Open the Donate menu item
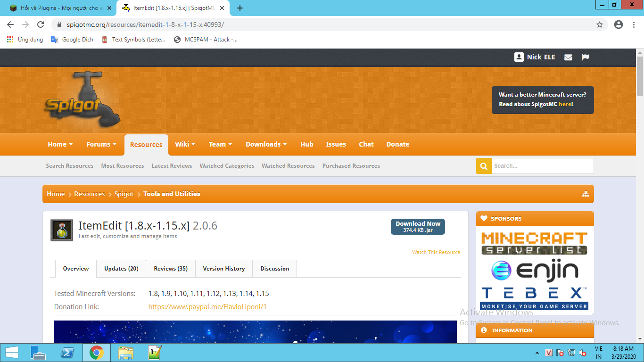The height and width of the screenshot is (362, 644). click(x=398, y=144)
